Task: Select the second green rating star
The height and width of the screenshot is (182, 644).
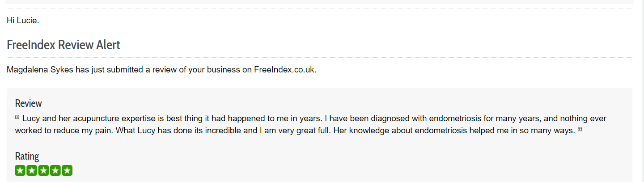Action: pyautogui.click(x=32, y=170)
